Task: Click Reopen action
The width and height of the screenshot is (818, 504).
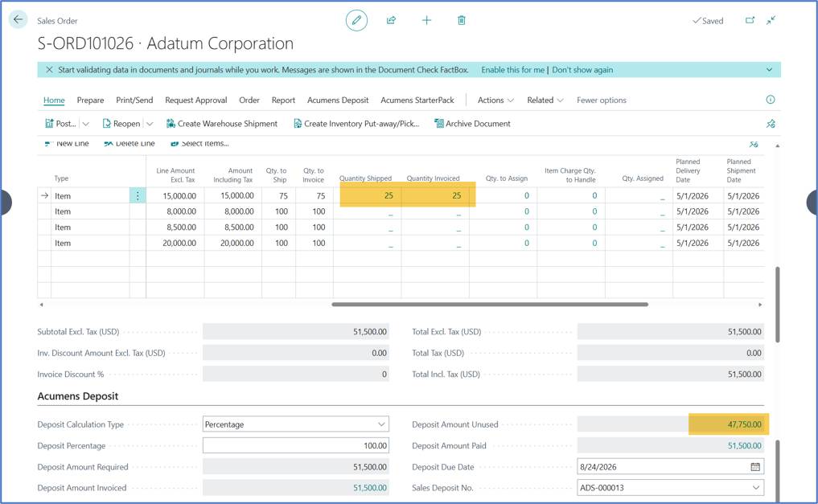Action: coord(121,124)
